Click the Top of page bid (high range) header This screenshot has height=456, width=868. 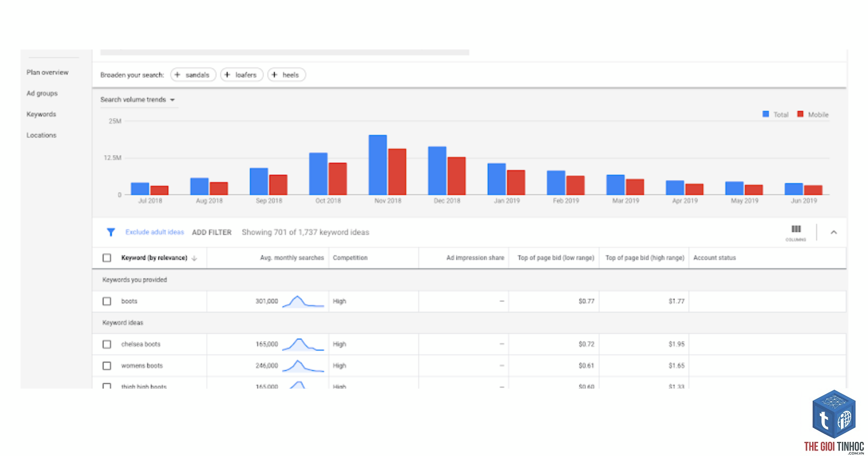[644, 258]
